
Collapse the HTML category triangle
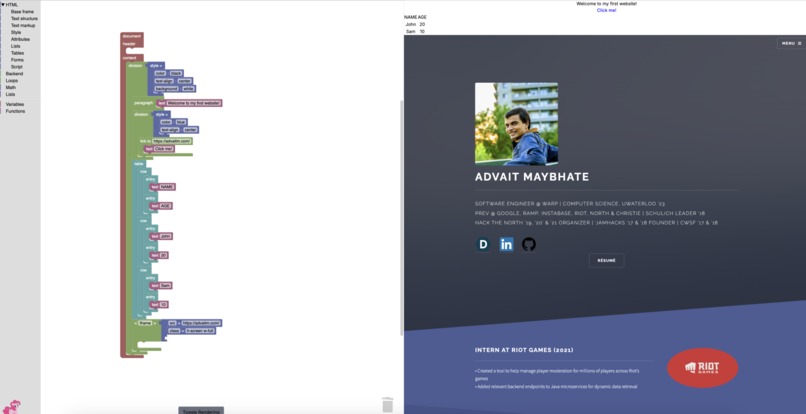[3, 5]
